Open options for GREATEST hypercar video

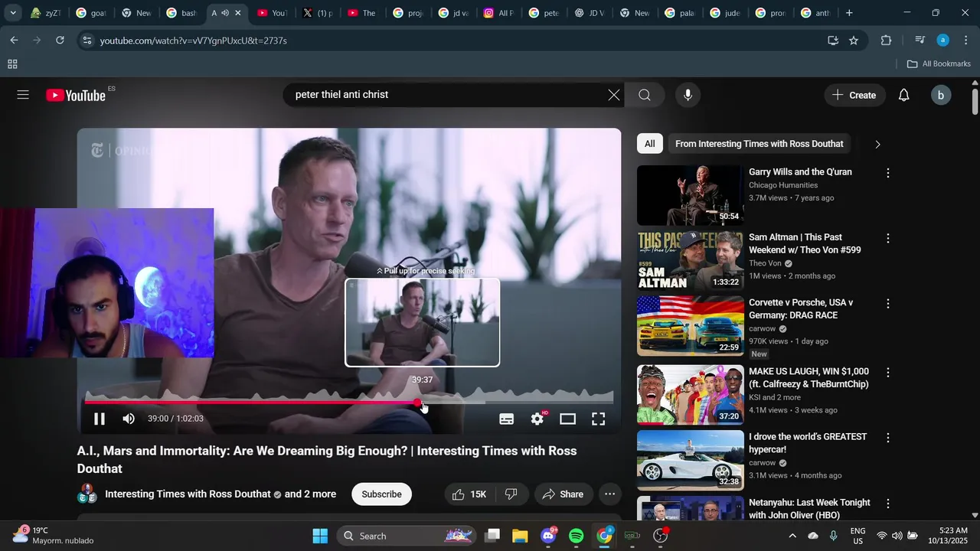[x=888, y=438]
